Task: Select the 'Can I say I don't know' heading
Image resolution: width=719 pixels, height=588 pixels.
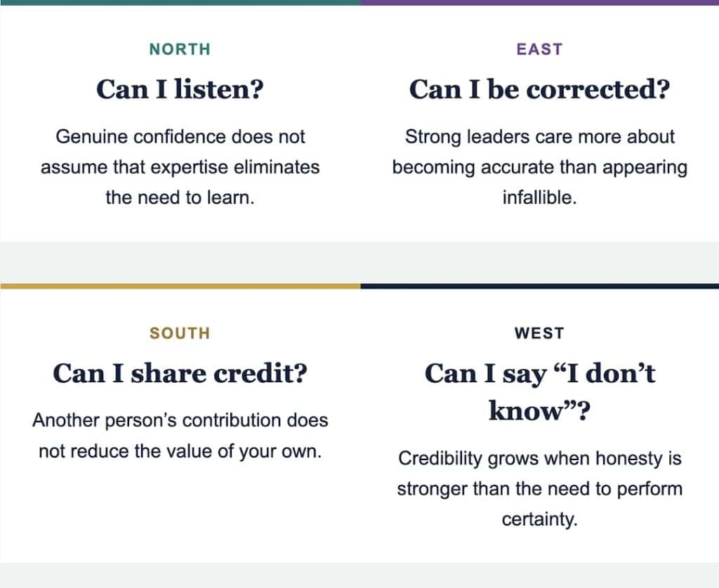Action: click(539, 391)
